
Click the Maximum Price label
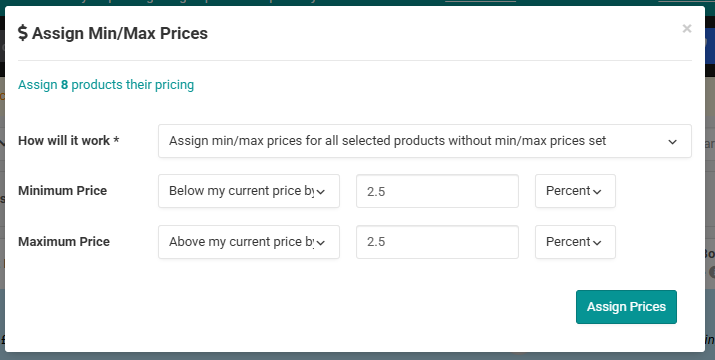pyautogui.click(x=64, y=241)
